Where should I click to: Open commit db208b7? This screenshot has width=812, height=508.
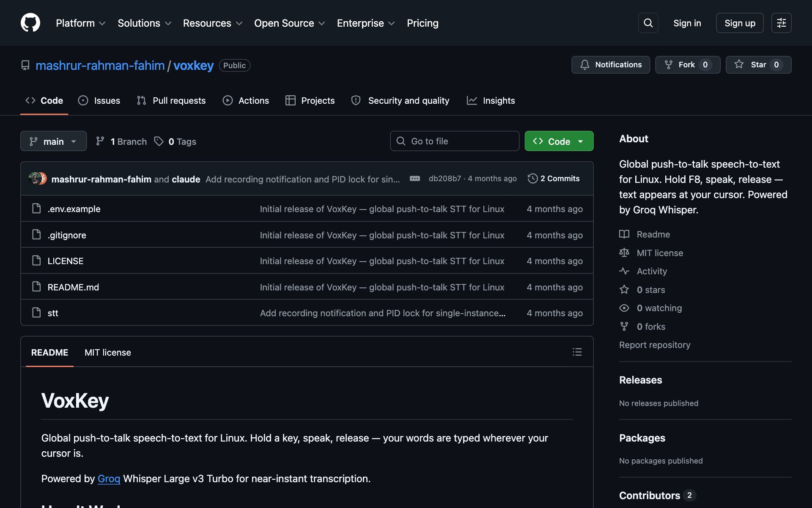pyautogui.click(x=444, y=179)
